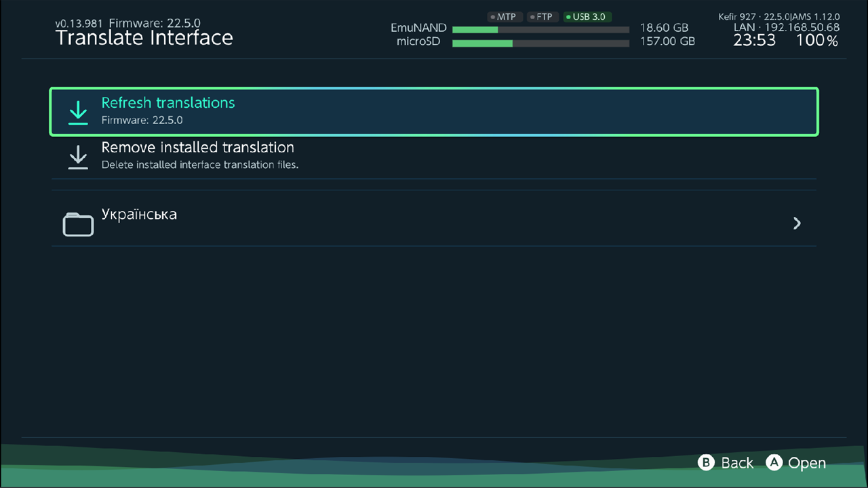Click the 18.60 GB storage value
The width and height of the screenshot is (868, 488).
pos(664,28)
